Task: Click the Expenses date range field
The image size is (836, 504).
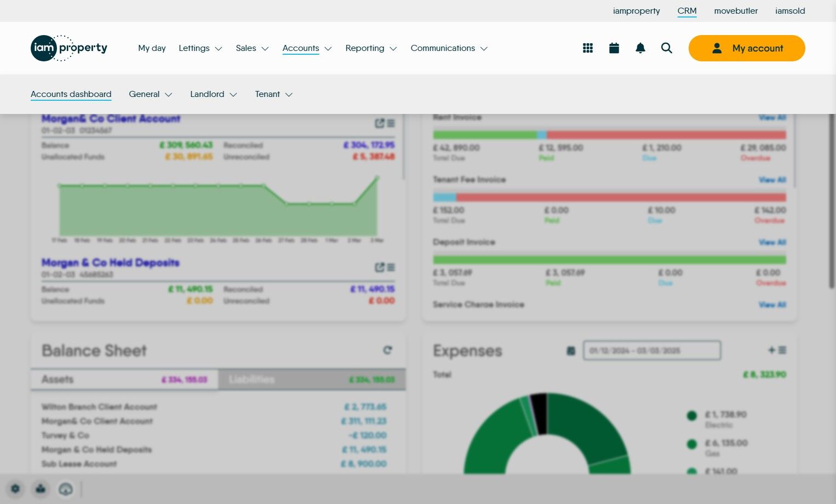Action: click(x=652, y=351)
